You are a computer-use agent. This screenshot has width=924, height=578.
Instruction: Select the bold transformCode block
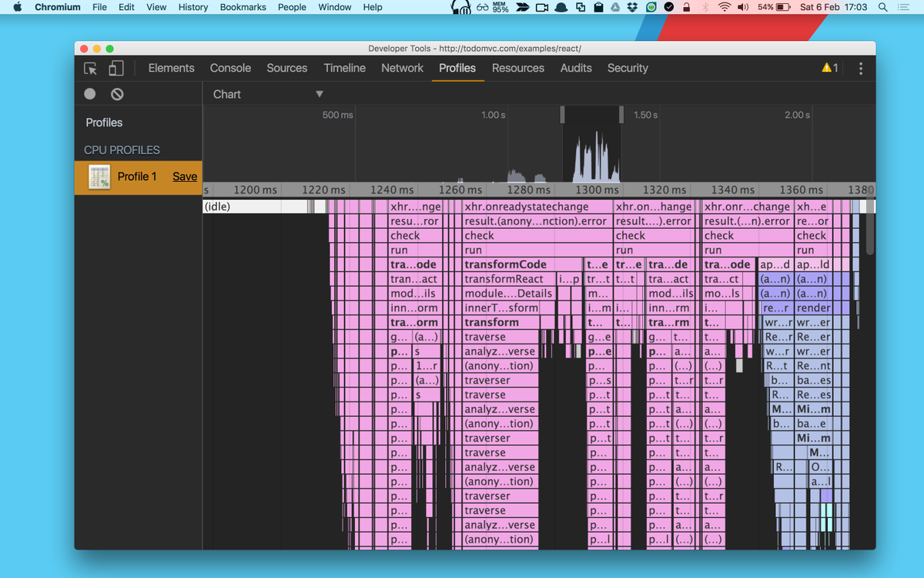coord(523,264)
